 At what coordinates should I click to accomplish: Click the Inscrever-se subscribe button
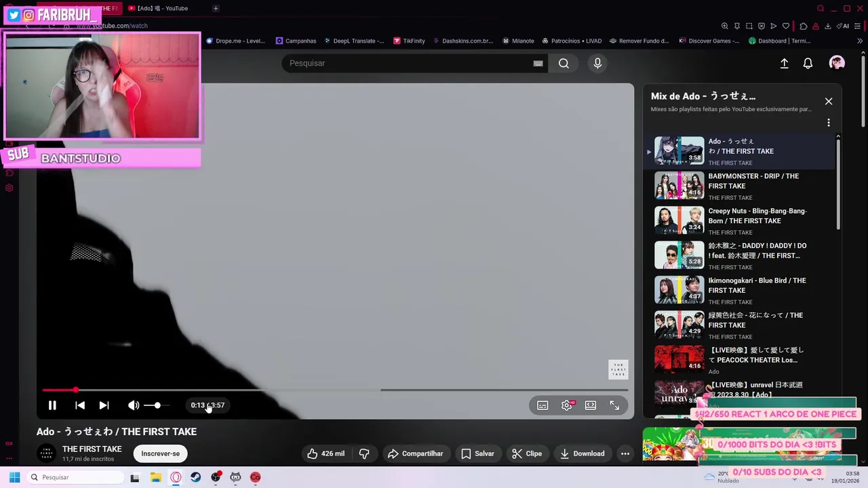161,453
